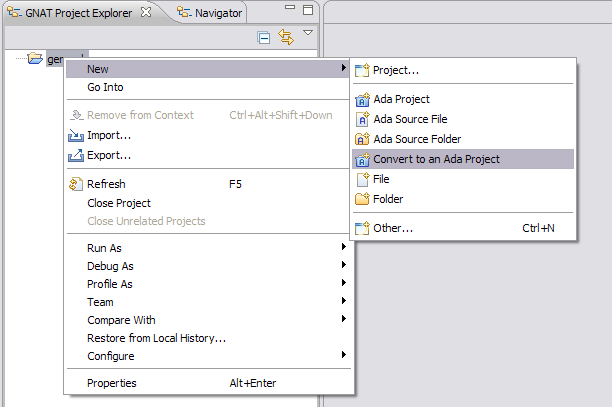612x407 pixels.
Task: Click the Export icon in context menu
Action: tap(76, 155)
